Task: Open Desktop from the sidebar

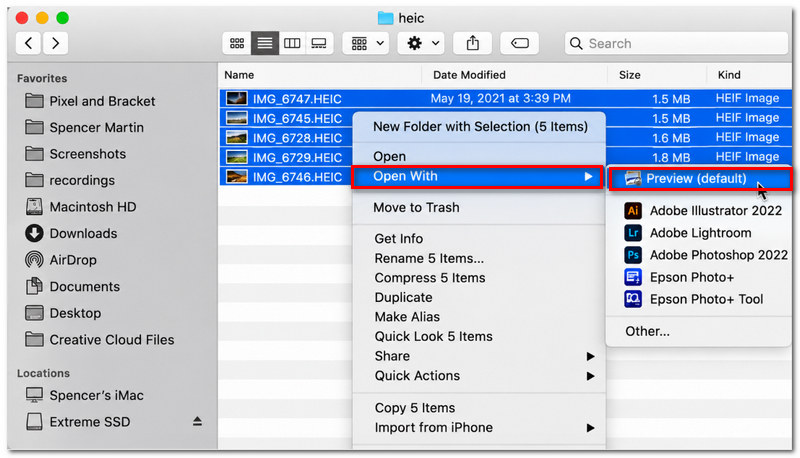Action: pyautogui.click(x=63, y=313)
